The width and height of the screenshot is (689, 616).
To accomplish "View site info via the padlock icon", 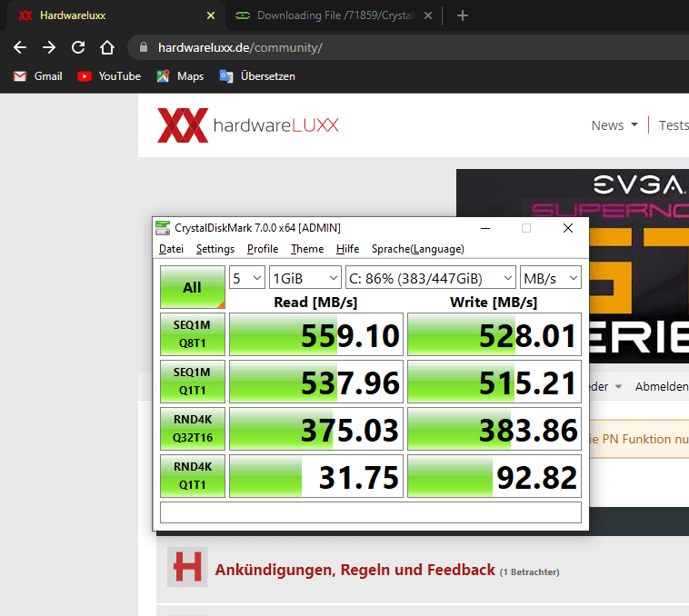I will (144, 47).
